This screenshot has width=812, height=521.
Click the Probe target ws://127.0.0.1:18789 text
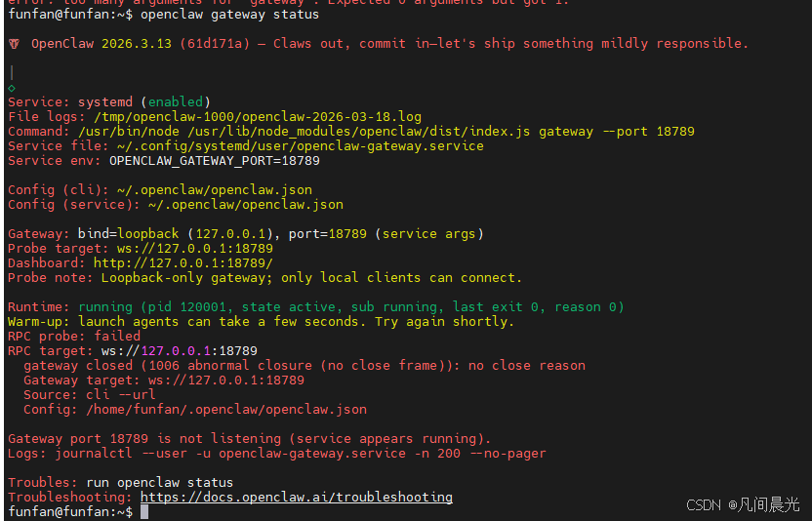pyautogui.click(x=195, y=249)
